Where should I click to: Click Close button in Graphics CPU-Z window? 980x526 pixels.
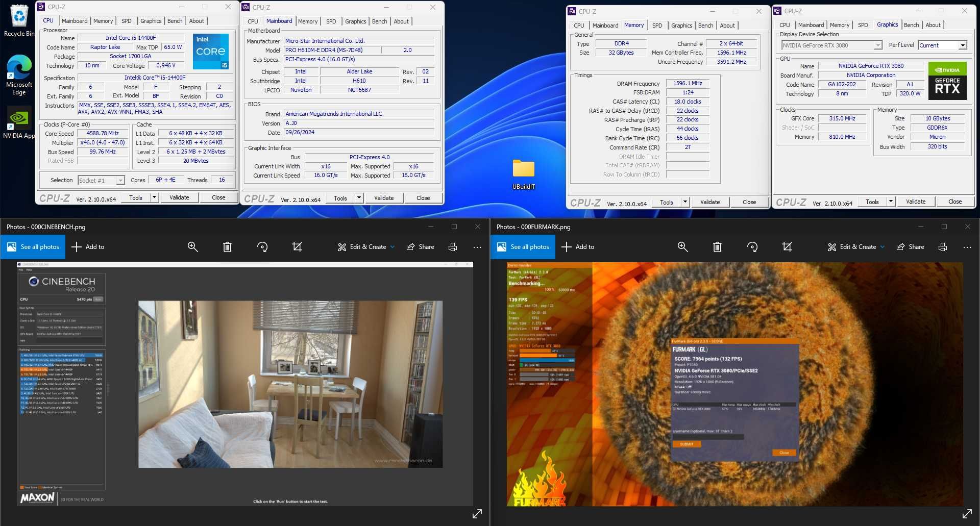point(955,202)
